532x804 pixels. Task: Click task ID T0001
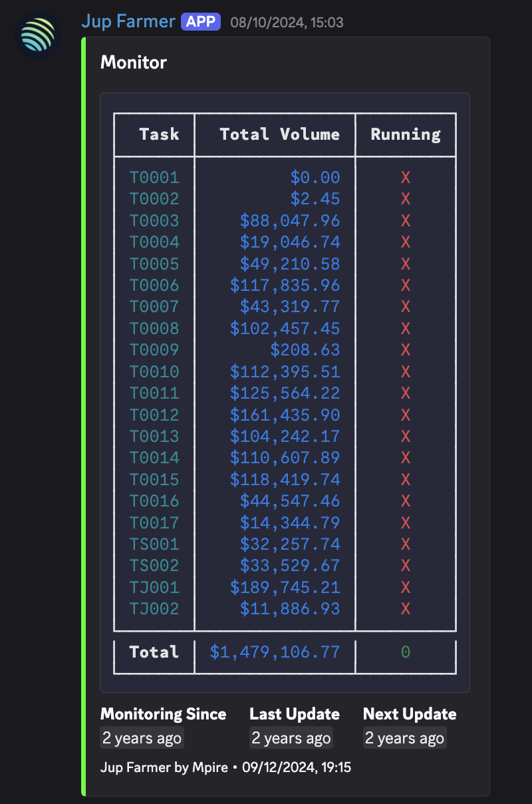point(154,178)
